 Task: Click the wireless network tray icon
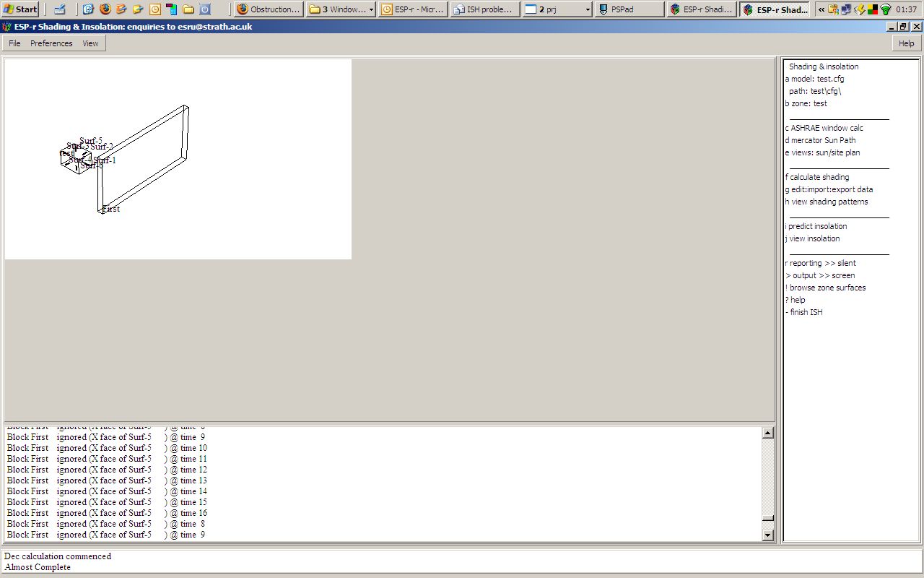pos(886,9)
